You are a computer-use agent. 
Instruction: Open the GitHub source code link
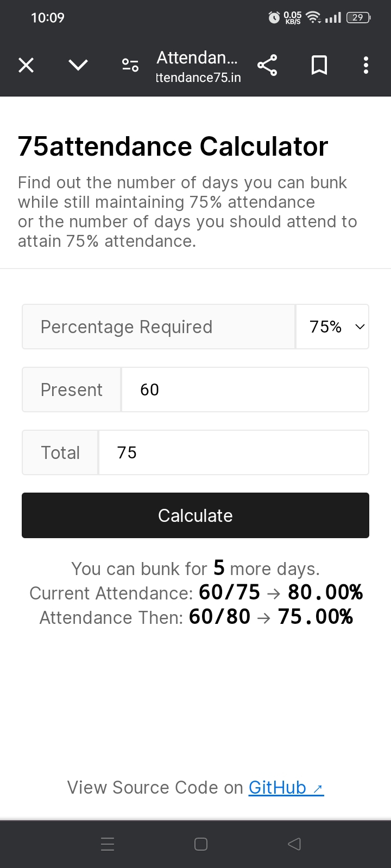tap(286, 788)
